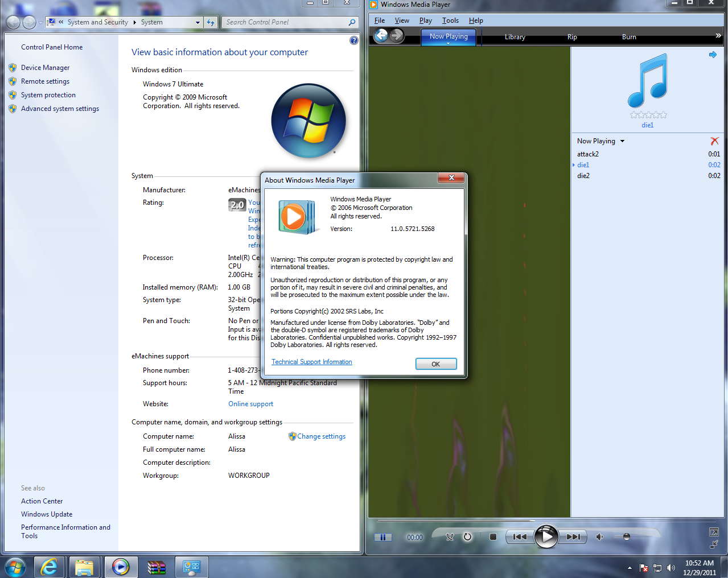Expand the chevron for more Media Player tabs

(718, 36)
